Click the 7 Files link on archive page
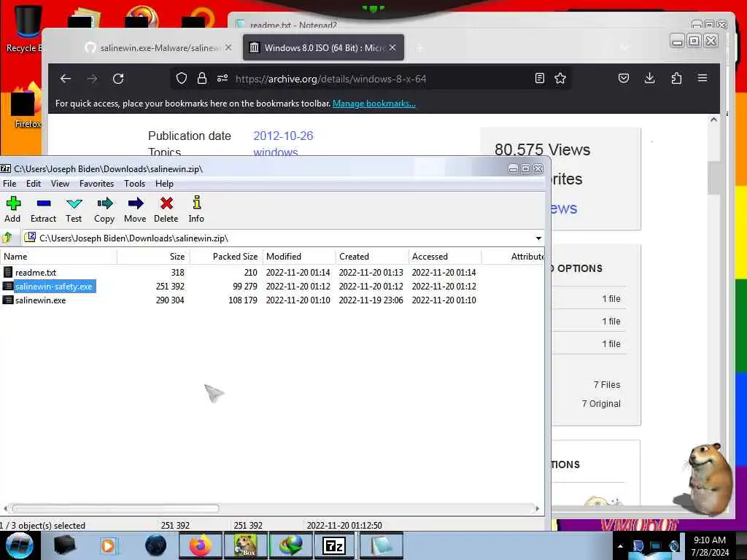 coord(606,385)
